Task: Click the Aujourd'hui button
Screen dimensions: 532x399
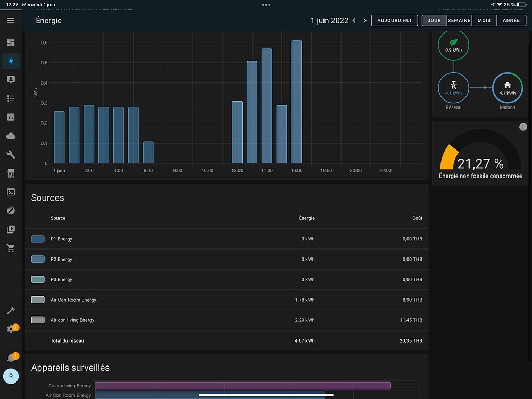Action: tap(394, 21)
